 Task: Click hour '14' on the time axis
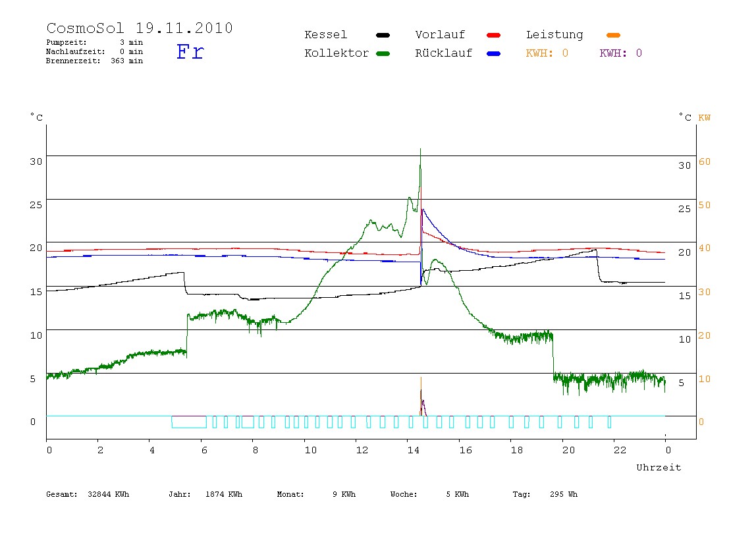pos(414,450)
